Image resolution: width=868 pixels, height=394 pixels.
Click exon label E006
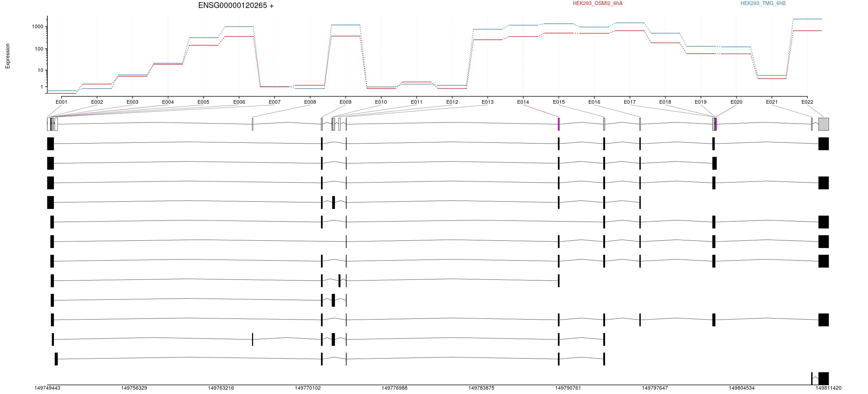coord(239,102)
